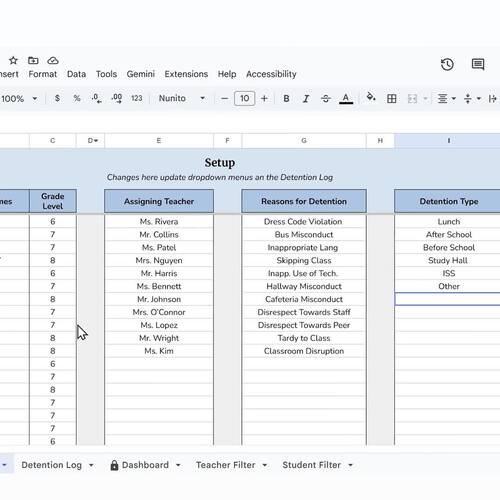Select the Mrs. O'Connor cell
Image resolution: width=500 pixels, height=500 pixels.
point(159,312)
